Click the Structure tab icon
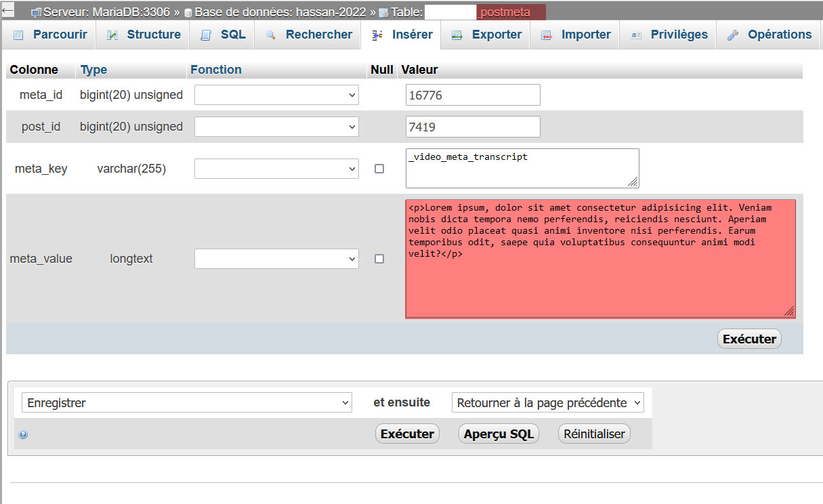Image resolution: width=823 pixels, height=504 pixels. point(112,35)
